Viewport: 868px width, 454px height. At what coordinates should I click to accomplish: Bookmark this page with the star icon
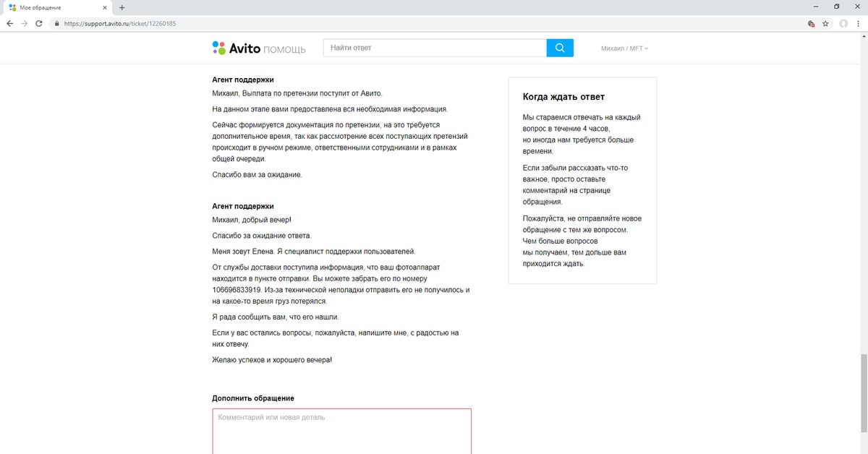pyautogui.click(x=825, y=23)
